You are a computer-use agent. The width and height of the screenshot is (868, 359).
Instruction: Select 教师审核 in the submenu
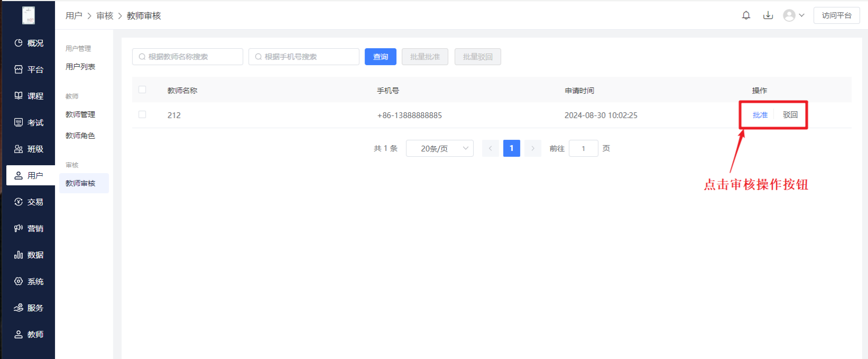click(x=84, y=183)
